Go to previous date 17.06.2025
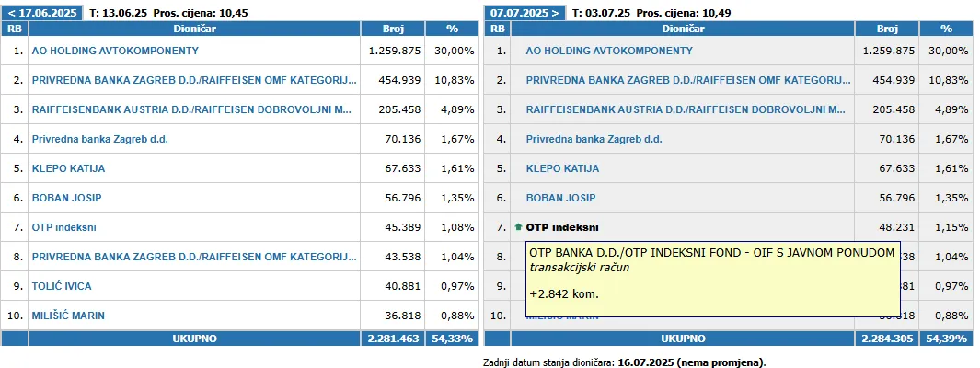The height and width of the screenshot is (368, 980). pyautogui.click(x=42, y=13)
